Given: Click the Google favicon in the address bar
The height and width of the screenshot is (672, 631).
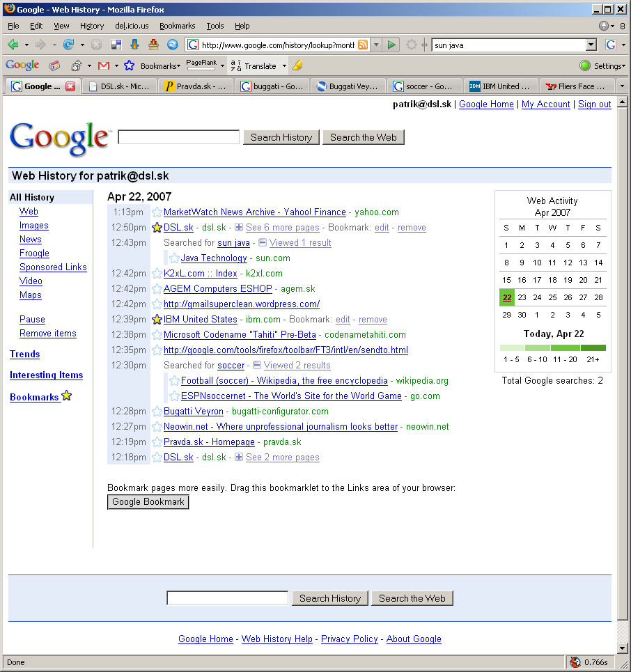Looking at the screenshot, I should 193,45.
